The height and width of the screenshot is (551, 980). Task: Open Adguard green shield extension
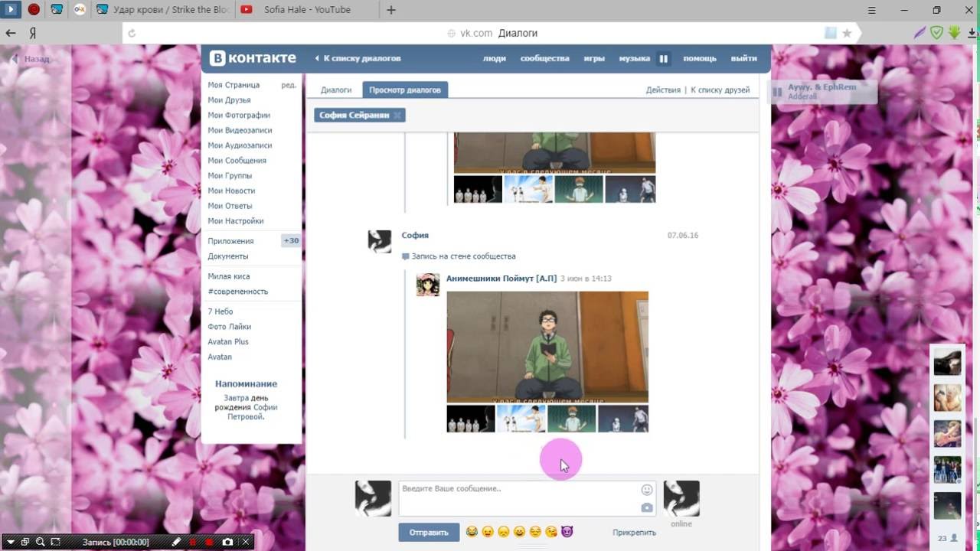(937, 33)
